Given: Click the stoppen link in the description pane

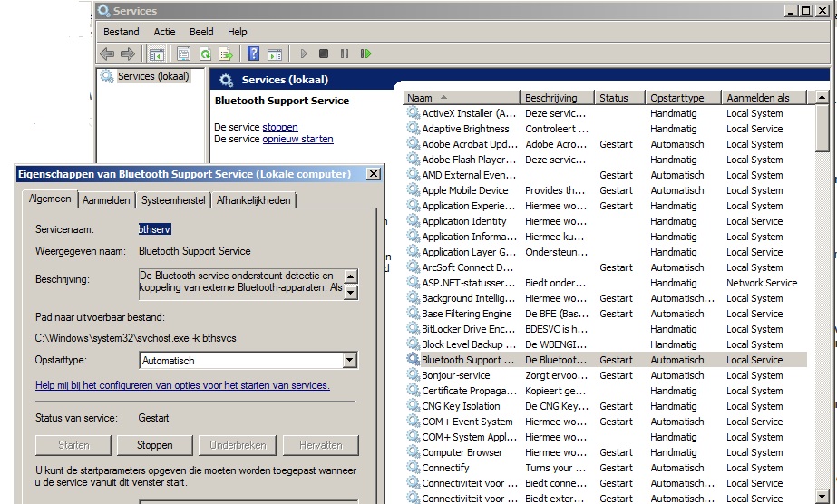Looking at the screenshot, I should (x=279, y=127).
